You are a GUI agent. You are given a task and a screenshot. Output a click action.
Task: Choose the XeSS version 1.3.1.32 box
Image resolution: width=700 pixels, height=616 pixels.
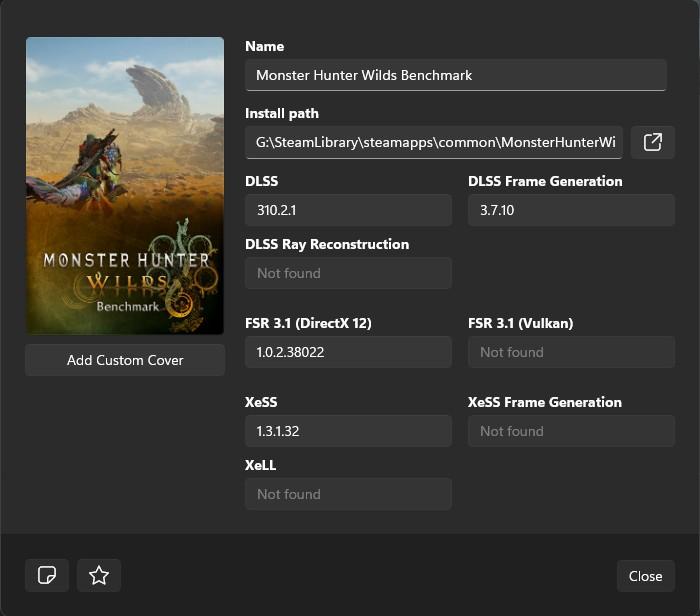[x=348, y=431]
